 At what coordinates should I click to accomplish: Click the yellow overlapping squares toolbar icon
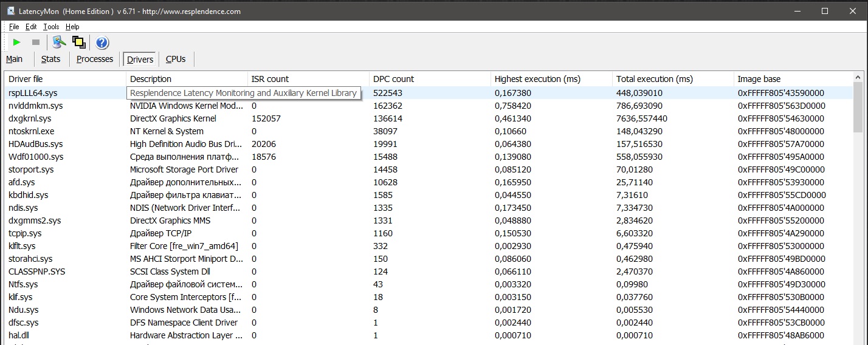(78, 43)
